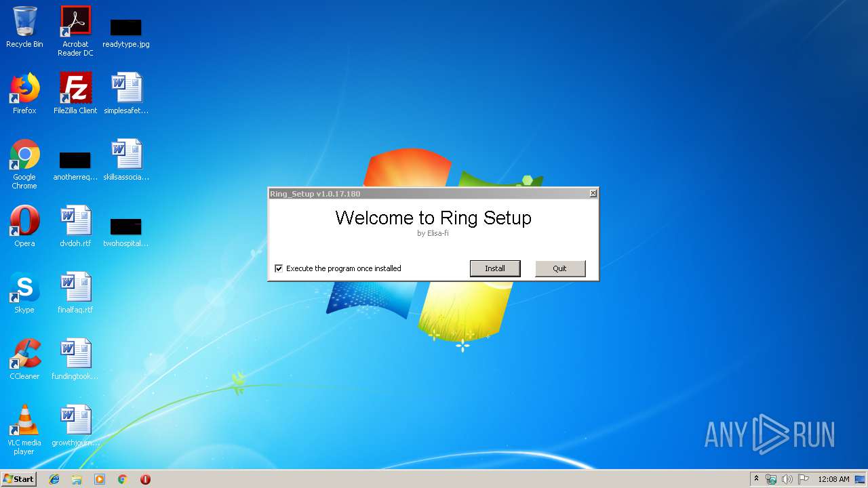Image resolution: width=868 pixels, height=488 pixels.
Task: Click the Show desktop button
Action: coord(861,479)
